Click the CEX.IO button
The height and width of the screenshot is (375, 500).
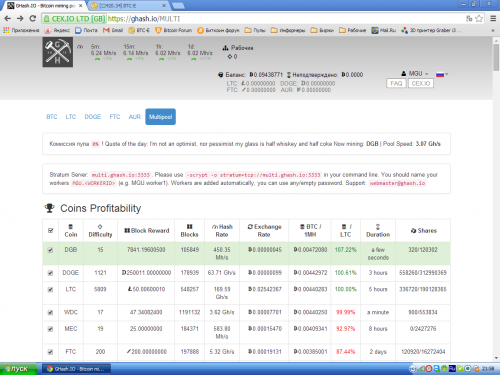421,83
